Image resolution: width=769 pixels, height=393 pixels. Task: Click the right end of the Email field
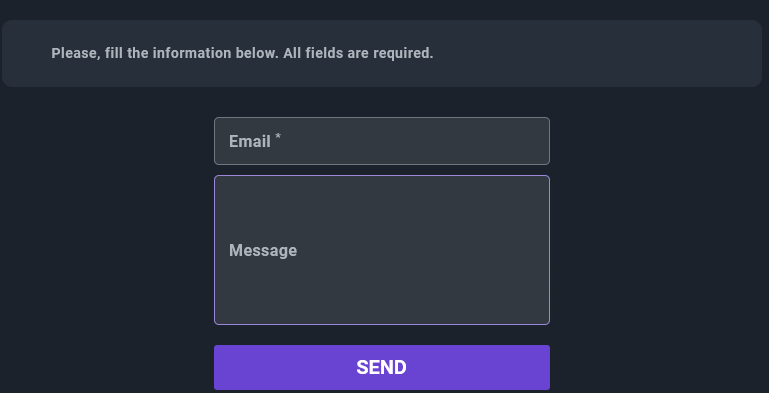(537, 141)
